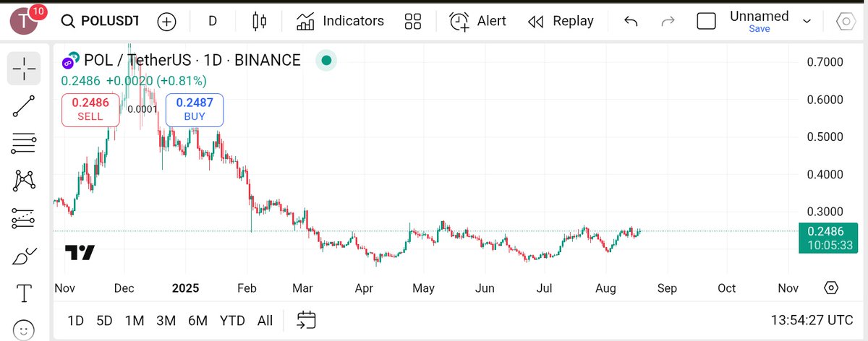
Task: Redo the chart action
Action: [x=668, y=22]
